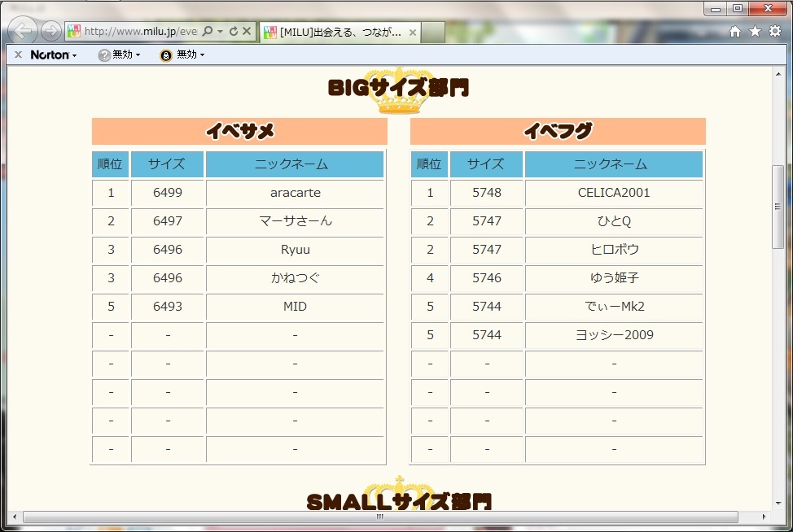Open Favorites with the star icon
Screen dimensions: 793x532
(755, 32)
